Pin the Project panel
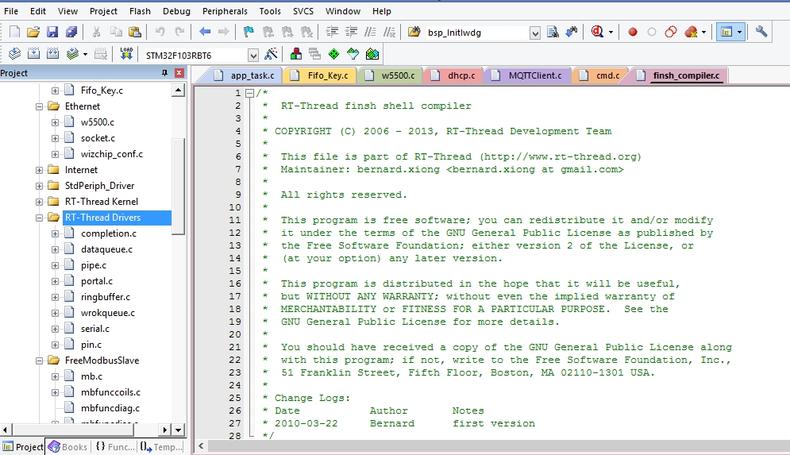Image resolution: width=790 pixels, height=455 pixels. point(164,73)
